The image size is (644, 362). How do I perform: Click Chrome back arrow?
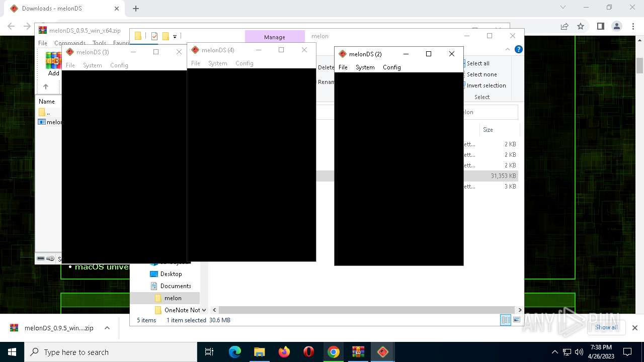pos(11,26)
